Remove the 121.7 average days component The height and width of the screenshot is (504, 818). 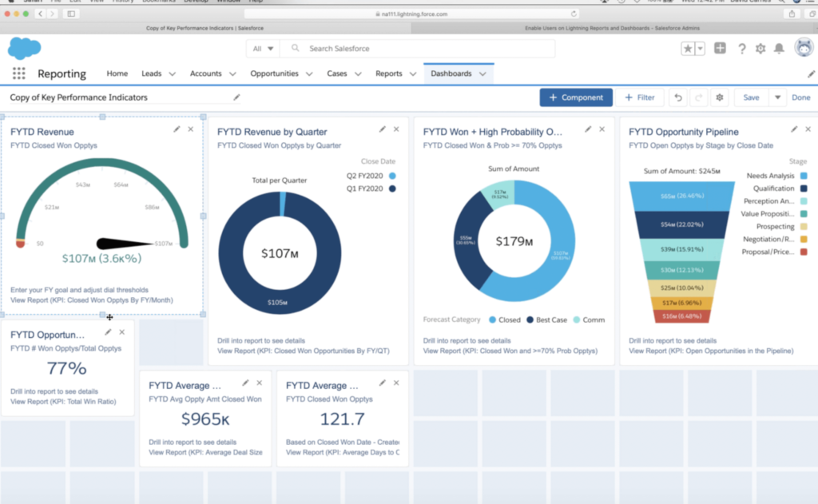pyautogui.click(x=396, y=383)
